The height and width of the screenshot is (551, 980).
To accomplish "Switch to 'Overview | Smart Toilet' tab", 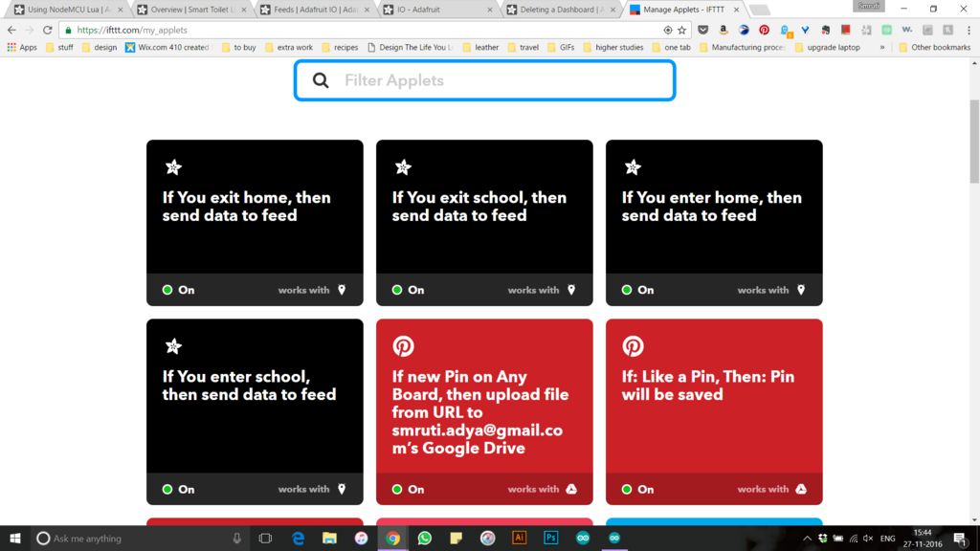I will [191, 10].
